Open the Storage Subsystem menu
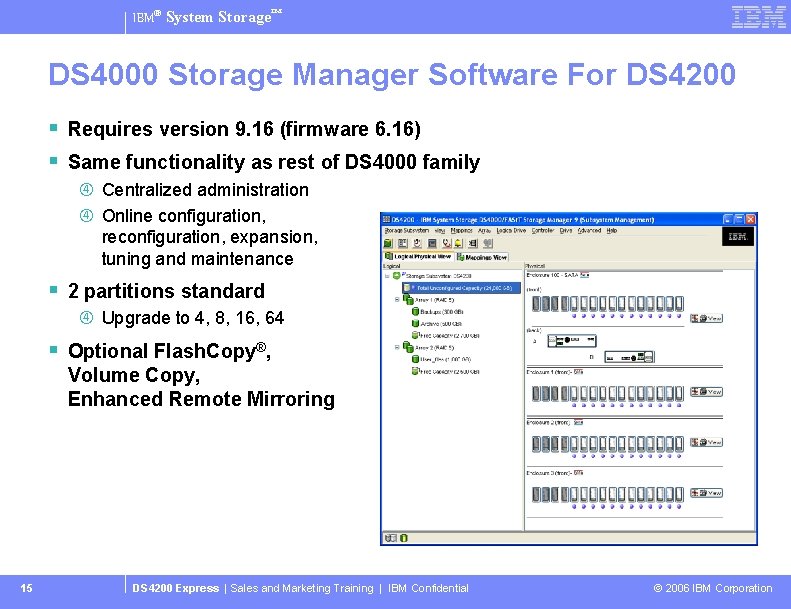This screenshot has width=791, height=609. coord(407,231)
